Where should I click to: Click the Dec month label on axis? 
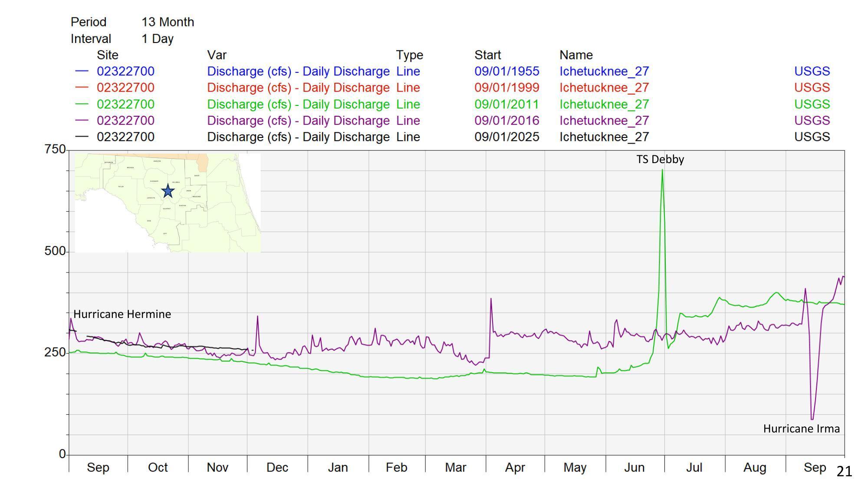(x=277, y=467)
